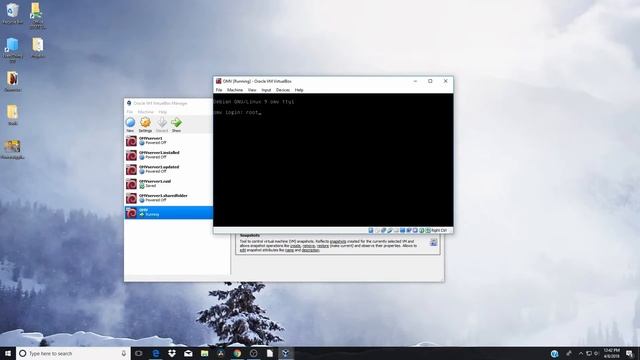Open Settings in VirtualBox Manager toolbar
Screen dimensions: 640x360
tap(145, 124)
